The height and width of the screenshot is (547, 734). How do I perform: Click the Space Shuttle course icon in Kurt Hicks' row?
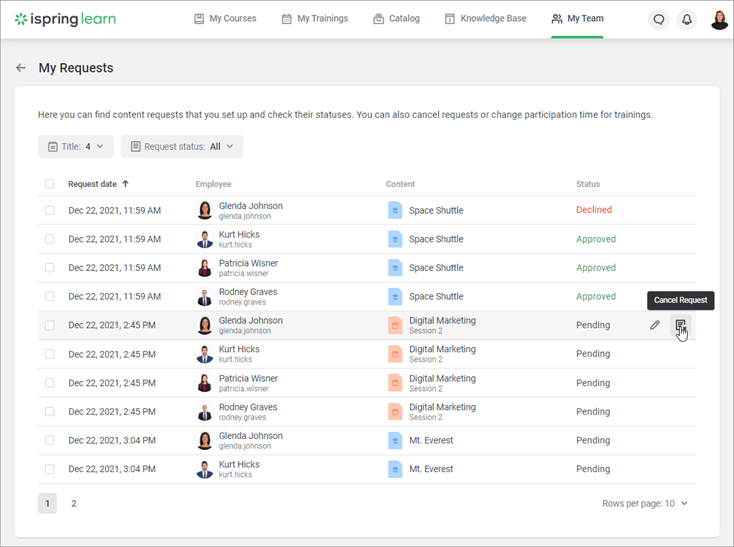tap(395, 239)
